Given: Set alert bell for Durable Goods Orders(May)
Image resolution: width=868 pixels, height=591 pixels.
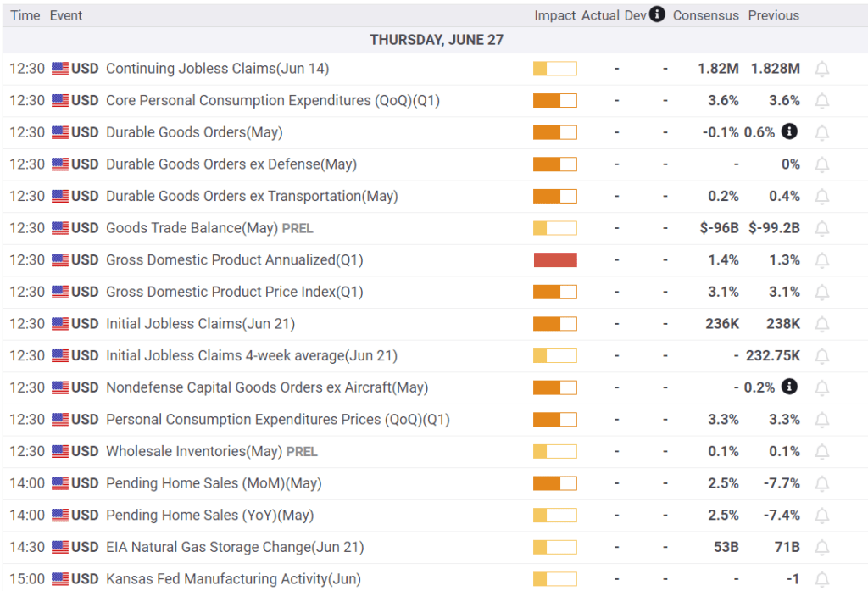Looking at the screenshot, I should pos(822,133).
